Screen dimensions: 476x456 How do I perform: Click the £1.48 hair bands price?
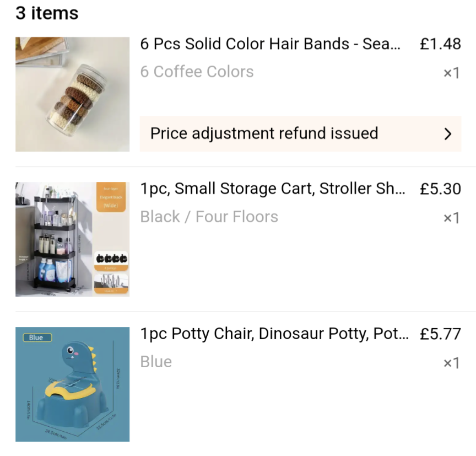tap(440, 44)
